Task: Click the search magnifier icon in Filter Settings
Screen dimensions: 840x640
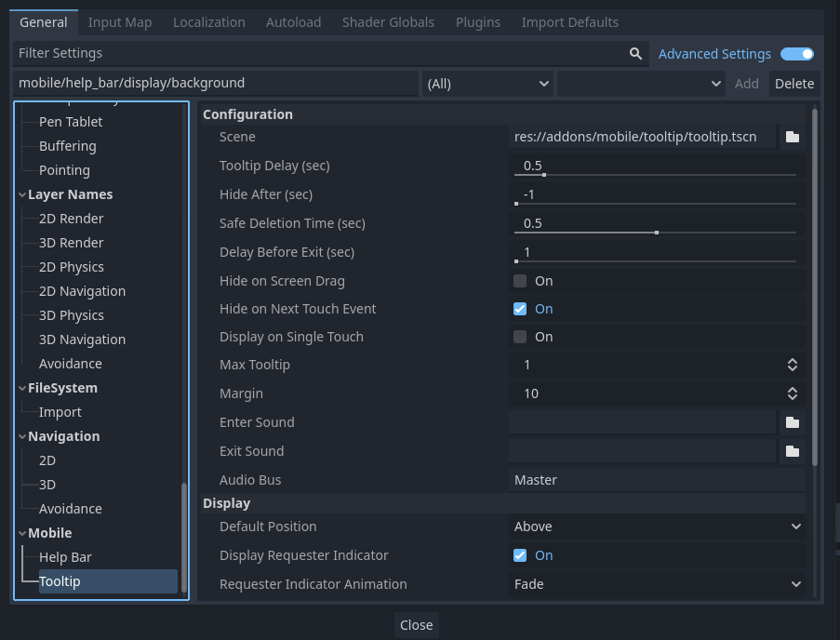Action: (x=635, y=54)
